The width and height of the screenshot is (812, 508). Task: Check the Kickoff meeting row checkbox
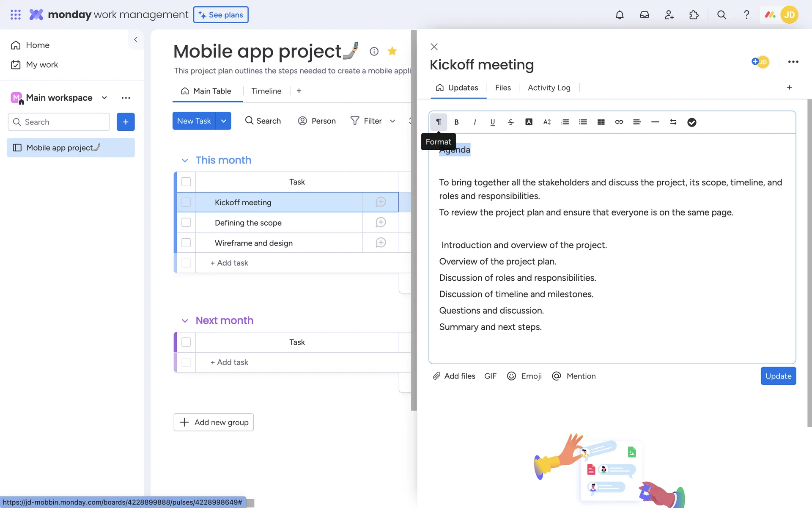click(x=186, y=202)
